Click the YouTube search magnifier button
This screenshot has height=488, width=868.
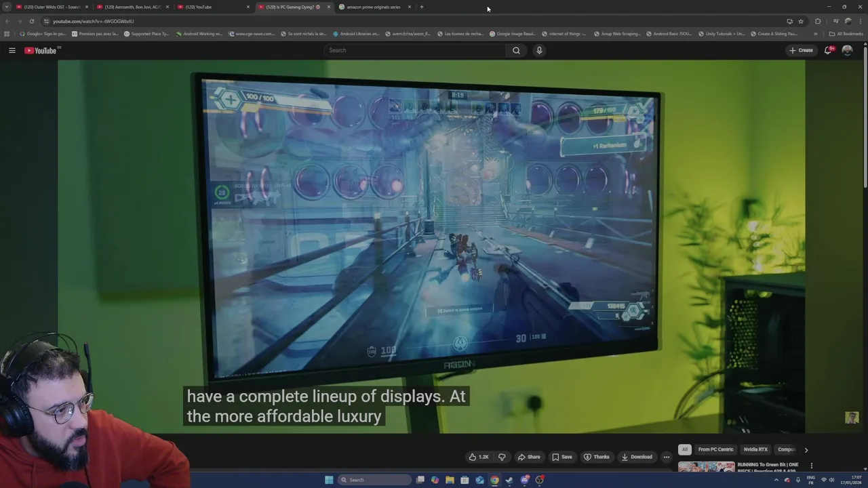pyautogui.click(x=516, y=50)
